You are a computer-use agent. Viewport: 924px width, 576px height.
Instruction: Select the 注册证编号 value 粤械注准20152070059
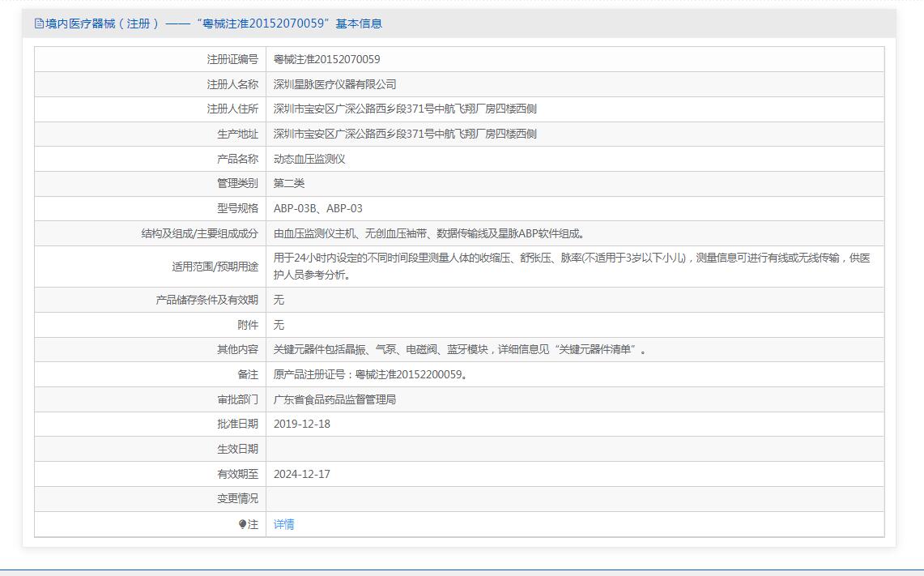pos(326,59)
